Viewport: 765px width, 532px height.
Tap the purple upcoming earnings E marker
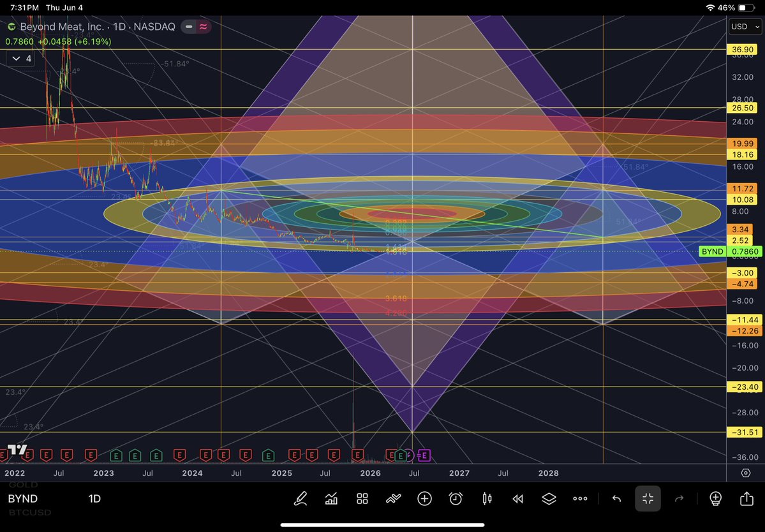coord(424,455)
